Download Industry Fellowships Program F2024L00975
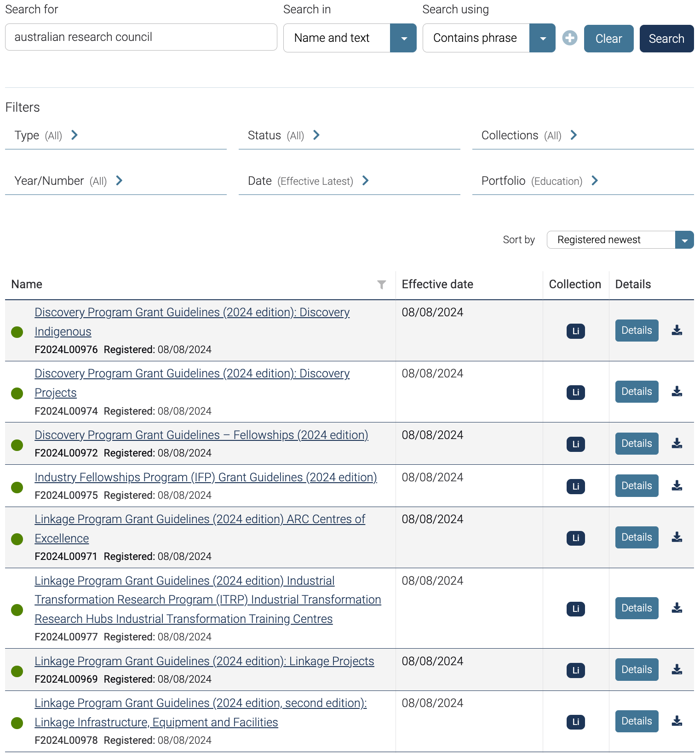700x753 pixels. click(x=677, y=486)
